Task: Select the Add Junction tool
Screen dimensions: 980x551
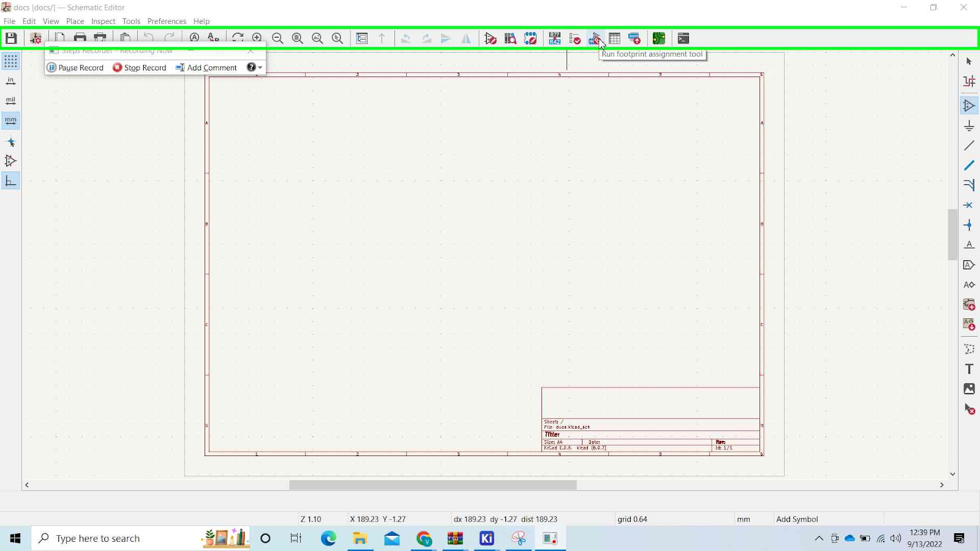Action: (x=969, y=225)
